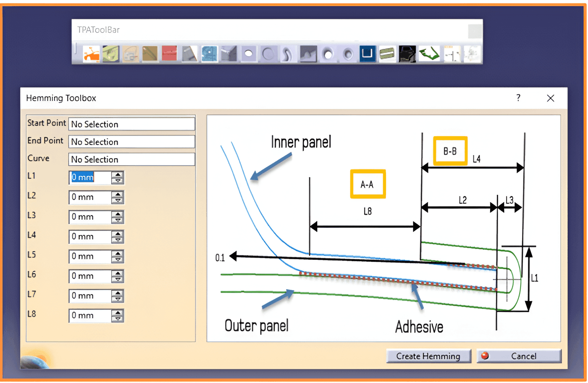
Task: Select the green slotted bar icon
Action: pos(387,54)
